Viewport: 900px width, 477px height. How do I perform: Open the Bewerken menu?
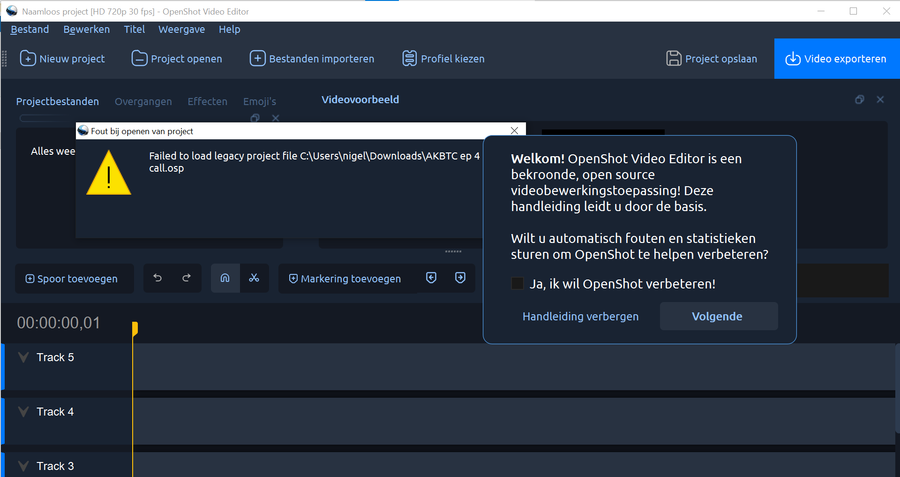[87, 29]
